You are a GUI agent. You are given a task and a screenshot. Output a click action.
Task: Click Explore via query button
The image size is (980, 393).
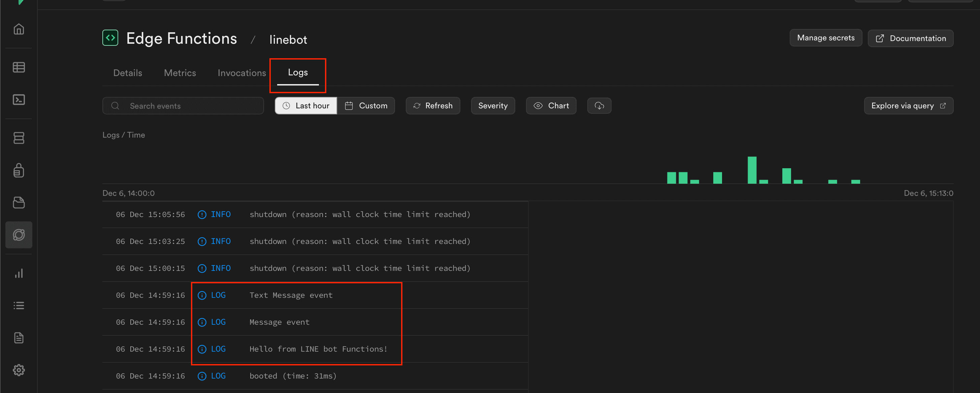(909, 106)
